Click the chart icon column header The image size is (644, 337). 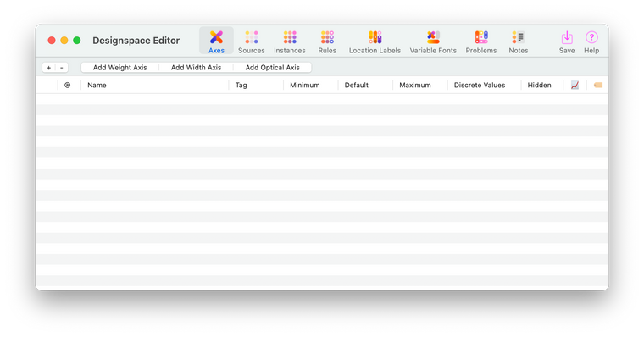click(x=575, y=85)
